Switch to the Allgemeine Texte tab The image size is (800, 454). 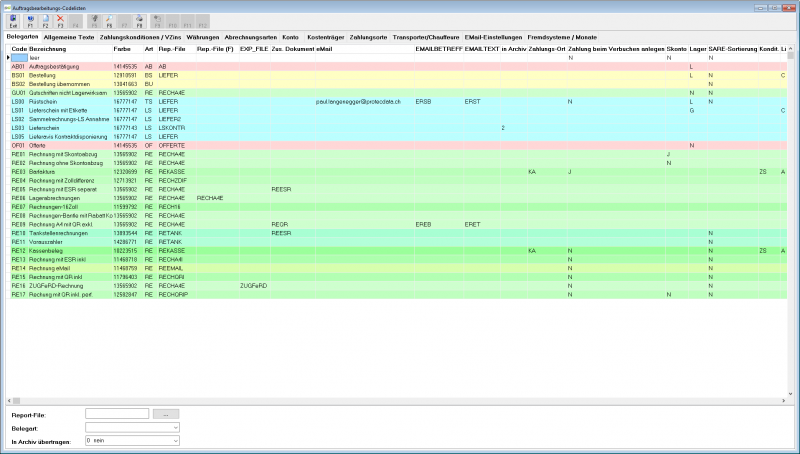click(x=69, y=37)
